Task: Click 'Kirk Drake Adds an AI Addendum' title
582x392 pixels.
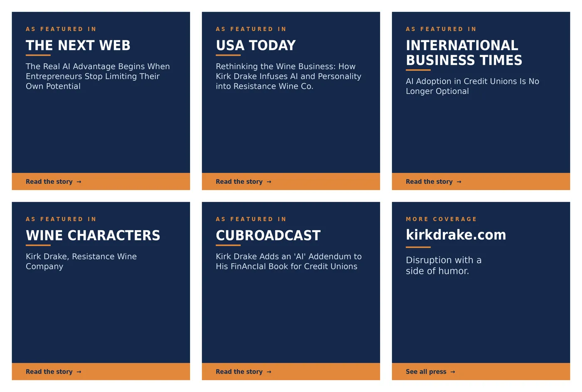Action: click(289, 261)
